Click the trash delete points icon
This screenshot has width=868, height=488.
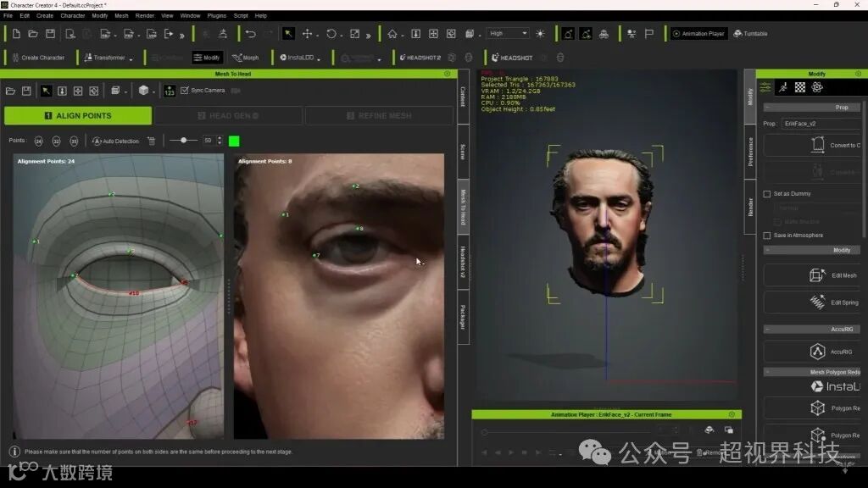tap(152, 141)
